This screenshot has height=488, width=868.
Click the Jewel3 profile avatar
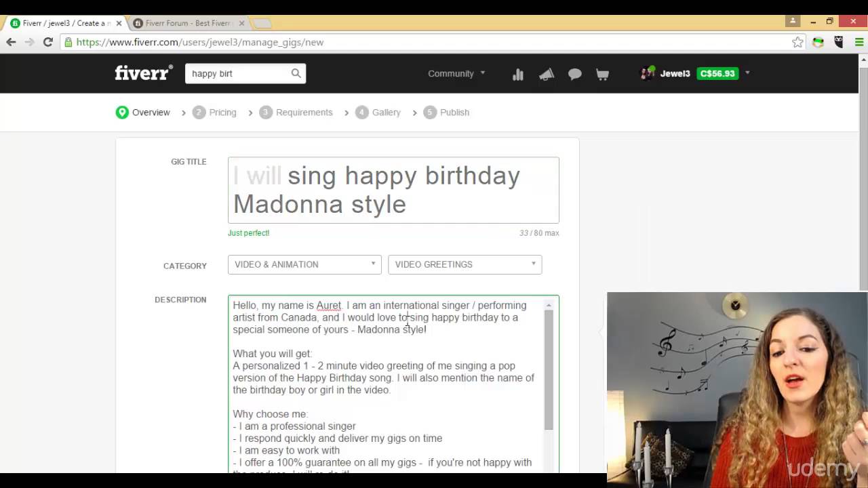[648, 73]
